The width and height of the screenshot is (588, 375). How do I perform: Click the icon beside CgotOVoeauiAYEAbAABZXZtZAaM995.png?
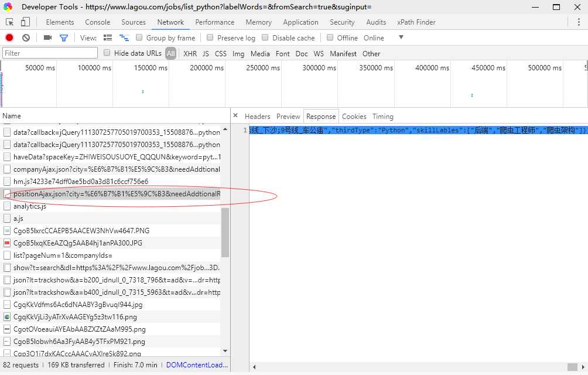[x=7, y=329]
